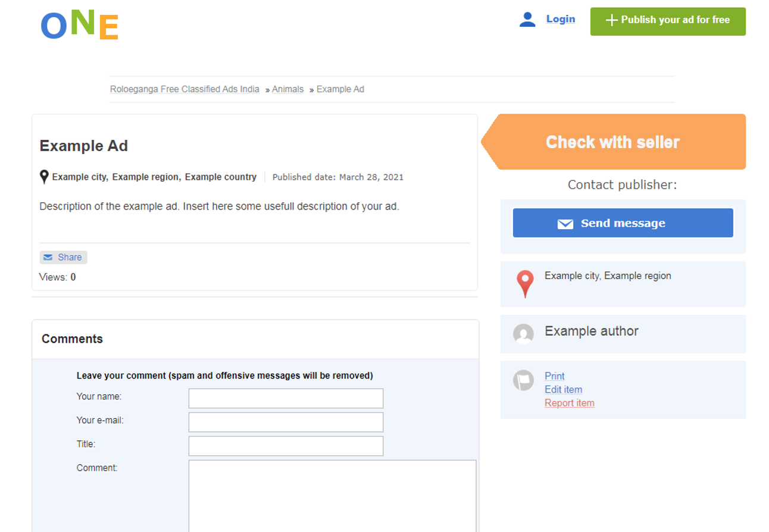769x532 pixels.
Task: Click the envelope icon inside Send message button
Action: 565,223
